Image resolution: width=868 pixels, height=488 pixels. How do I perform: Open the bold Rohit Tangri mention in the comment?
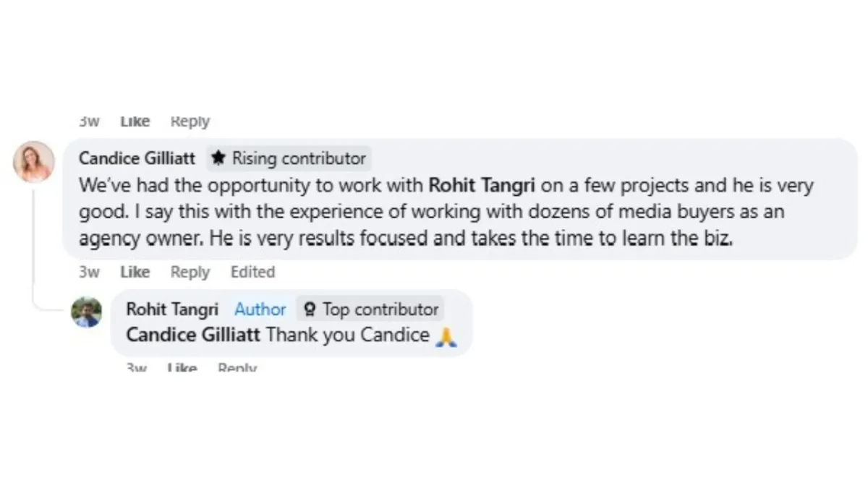coord(482,185)
